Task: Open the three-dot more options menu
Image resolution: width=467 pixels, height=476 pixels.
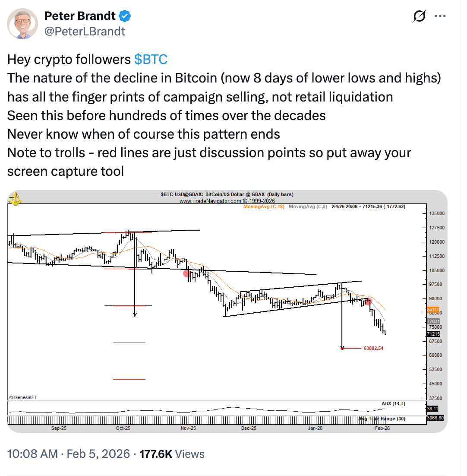Action: click(441, 16)
